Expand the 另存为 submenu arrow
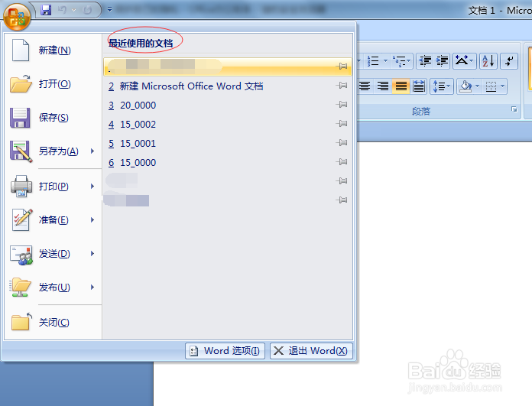The width and height of the screenshot is (532, 406). tap(92, 151)
